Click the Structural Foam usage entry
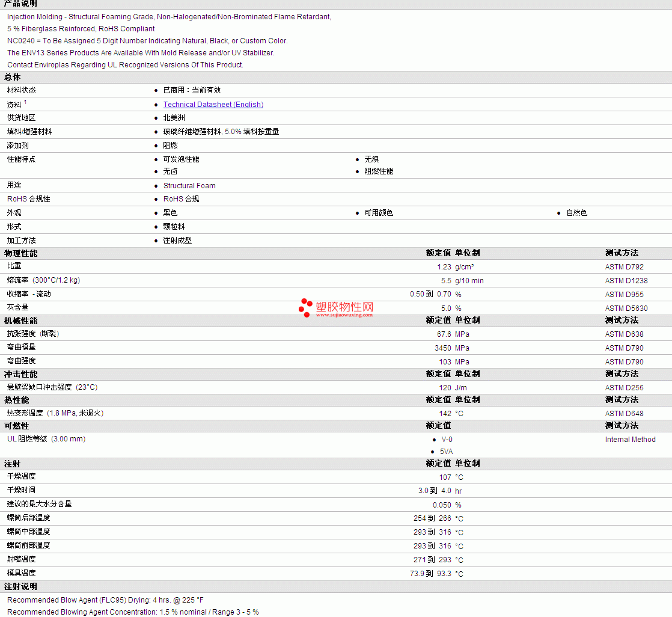This screenshot has width=672, height=617. 189,186
